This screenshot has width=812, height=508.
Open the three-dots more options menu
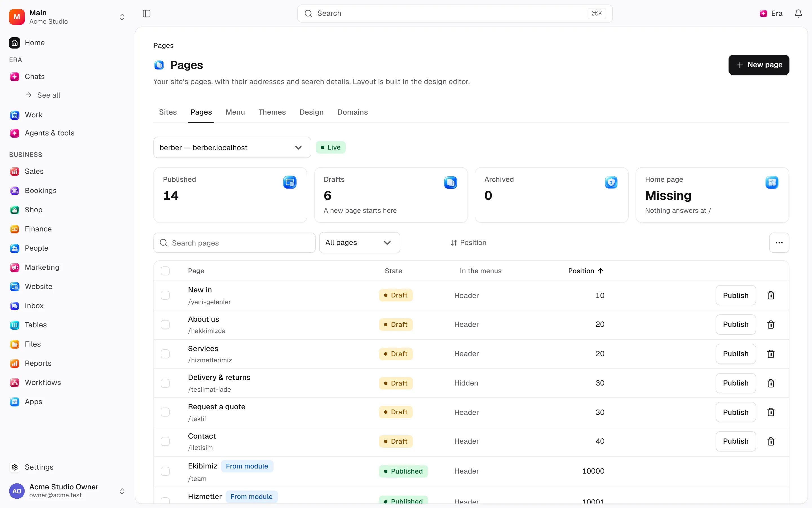tap(779, 243)
